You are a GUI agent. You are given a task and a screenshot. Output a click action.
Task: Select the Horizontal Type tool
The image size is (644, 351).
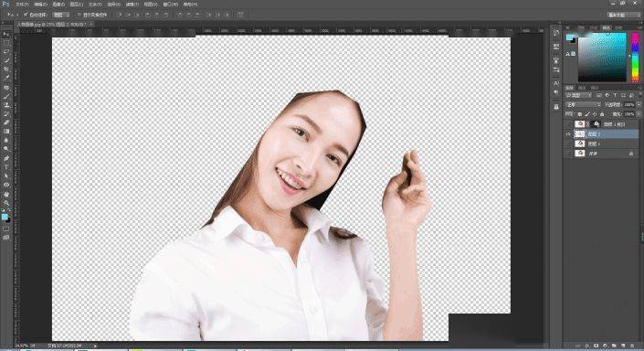(x=6, y=167)
